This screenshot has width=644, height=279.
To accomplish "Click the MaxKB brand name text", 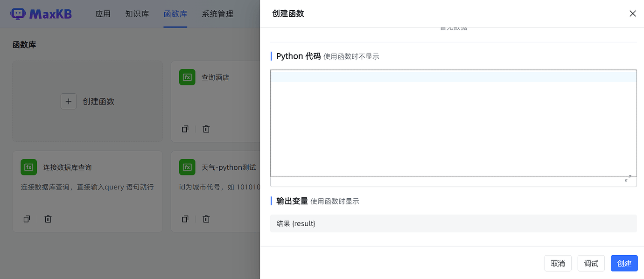I will point(50,14).
